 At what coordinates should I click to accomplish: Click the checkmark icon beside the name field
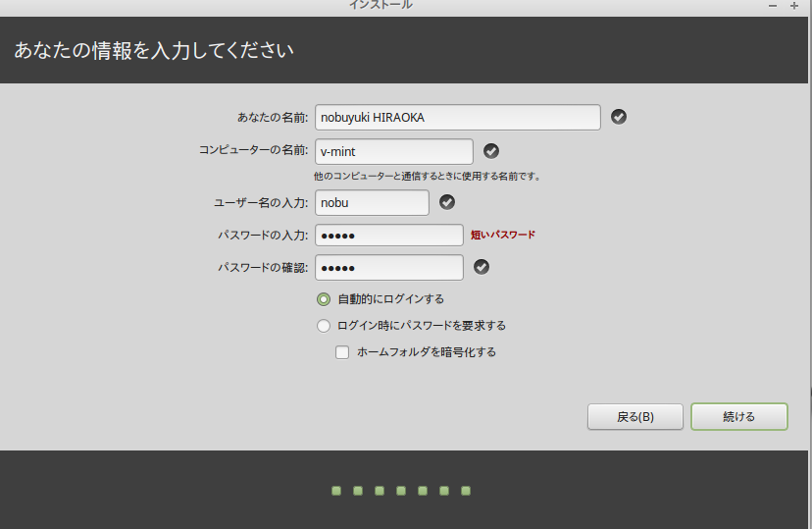click(619, 117)
